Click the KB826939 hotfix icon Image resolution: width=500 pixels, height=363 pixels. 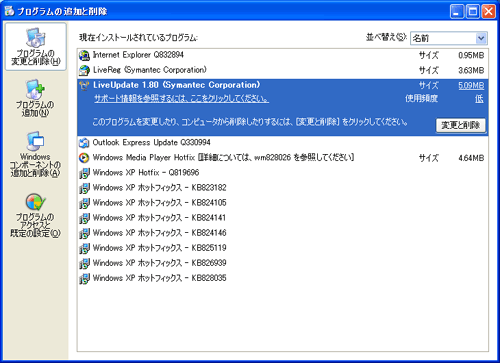click(84, 263)
